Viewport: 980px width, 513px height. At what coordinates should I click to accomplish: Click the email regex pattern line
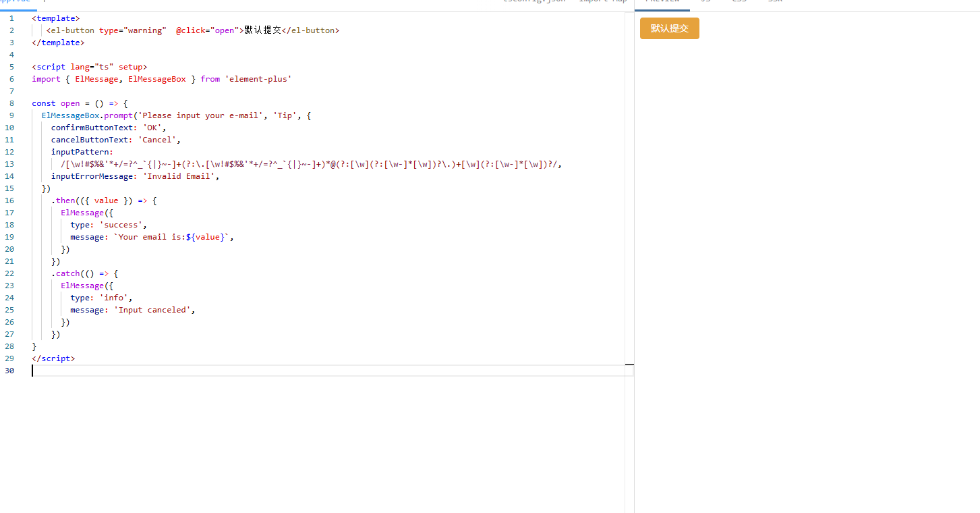[312, 164]
